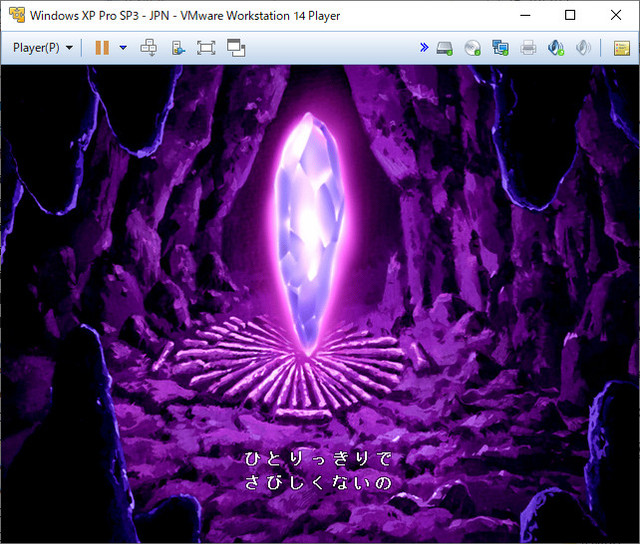
Task: Click the greyed-out speaker device icon
Action: click(583, 48)
